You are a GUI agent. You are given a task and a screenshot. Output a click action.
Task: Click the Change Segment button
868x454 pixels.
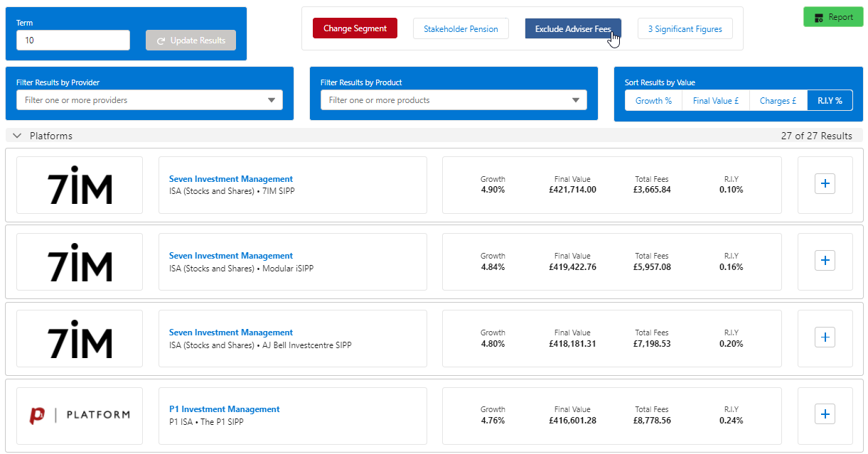[355, 28]
